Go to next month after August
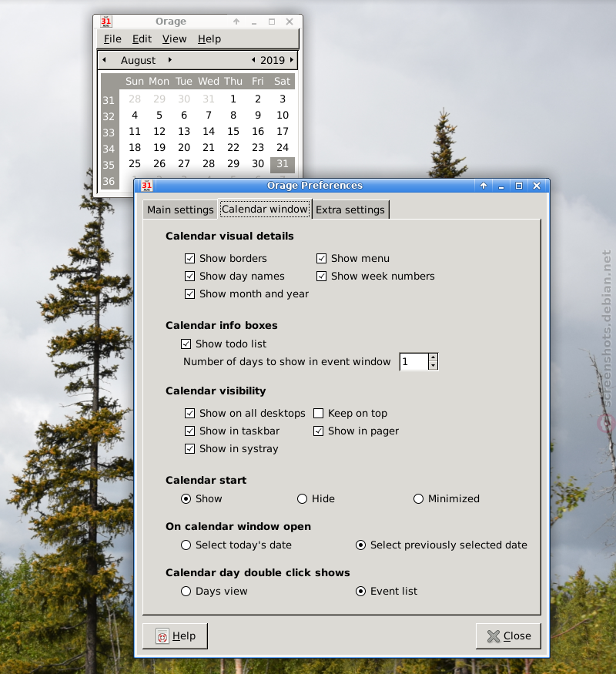The width and height of the screenshot is (616, 674). tap(170, 60)
